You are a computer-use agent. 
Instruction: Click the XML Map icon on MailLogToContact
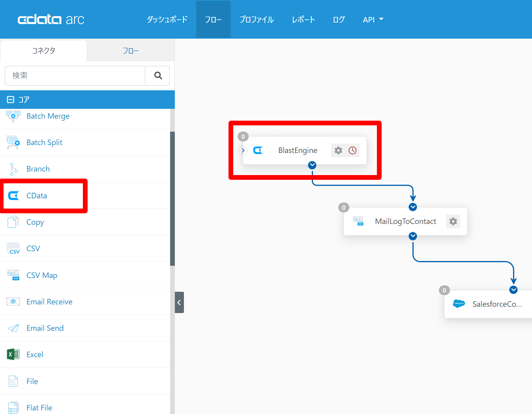tap(358, 221)
